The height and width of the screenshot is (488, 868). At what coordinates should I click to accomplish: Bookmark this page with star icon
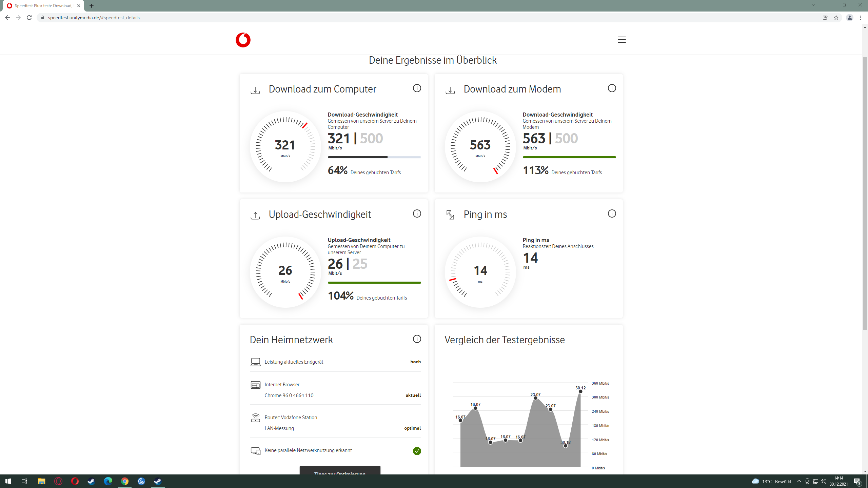[x=836, y=18]
